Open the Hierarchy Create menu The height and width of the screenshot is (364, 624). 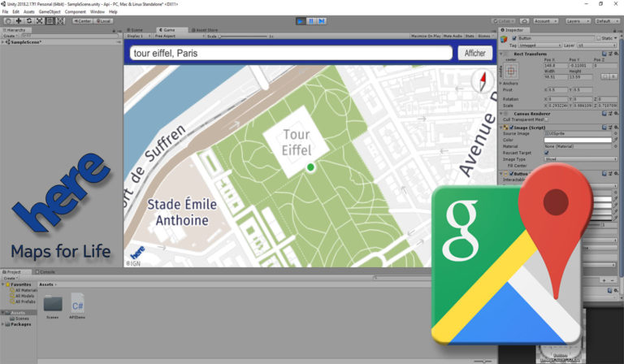(10, 36)
